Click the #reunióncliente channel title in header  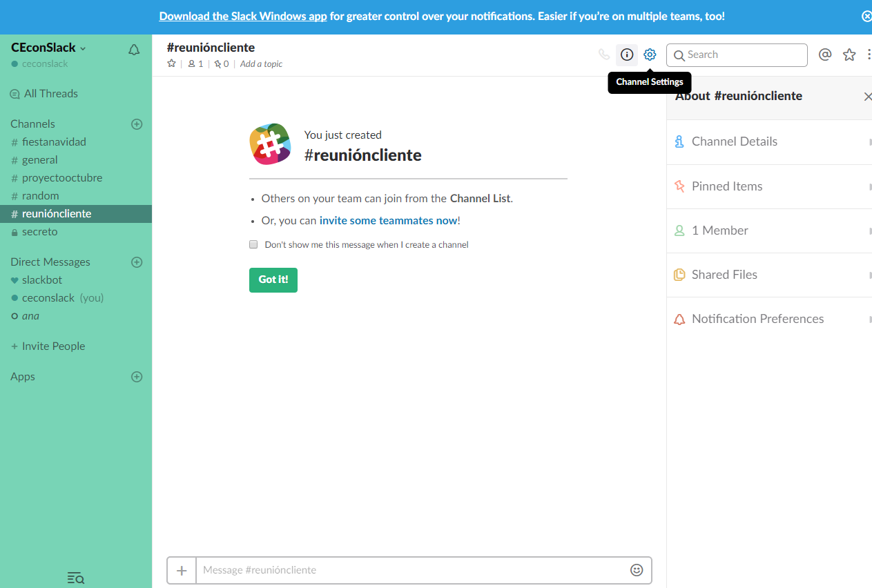pyautogui.click(x=211, y=48)
